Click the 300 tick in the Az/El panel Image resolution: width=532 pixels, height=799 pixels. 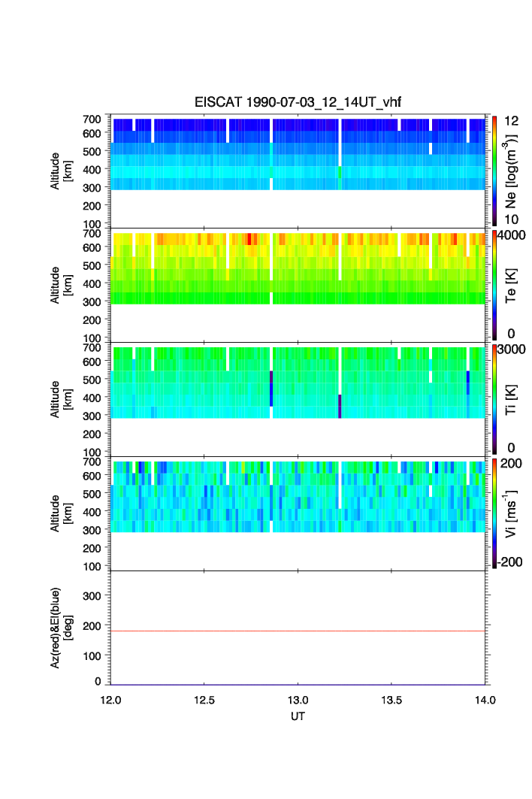92,596
